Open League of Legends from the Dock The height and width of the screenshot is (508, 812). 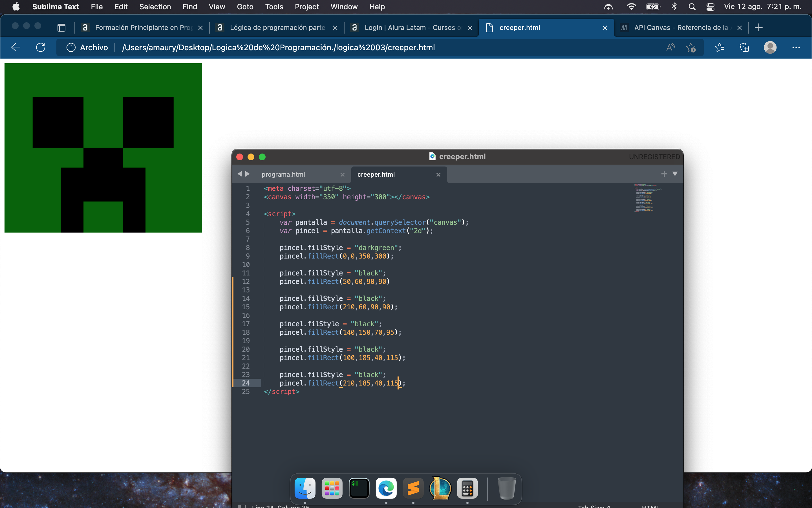pyautogui.click(x=440, y=488)
